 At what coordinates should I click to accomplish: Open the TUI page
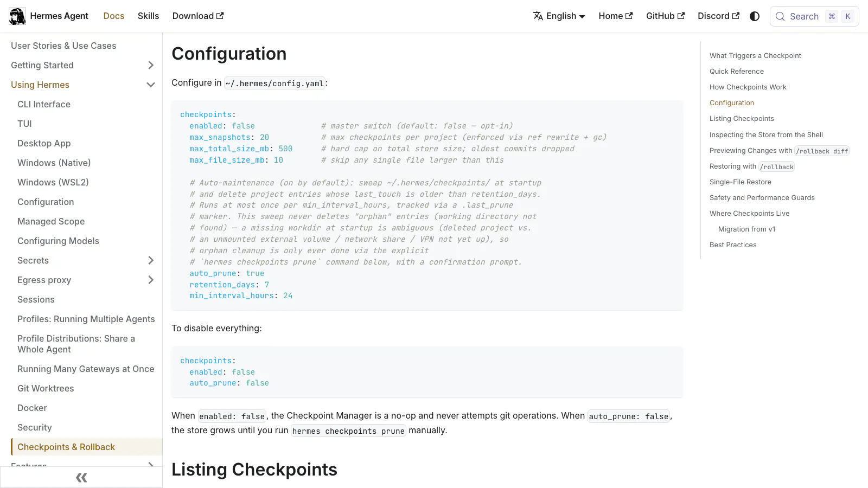pos(24,124)
